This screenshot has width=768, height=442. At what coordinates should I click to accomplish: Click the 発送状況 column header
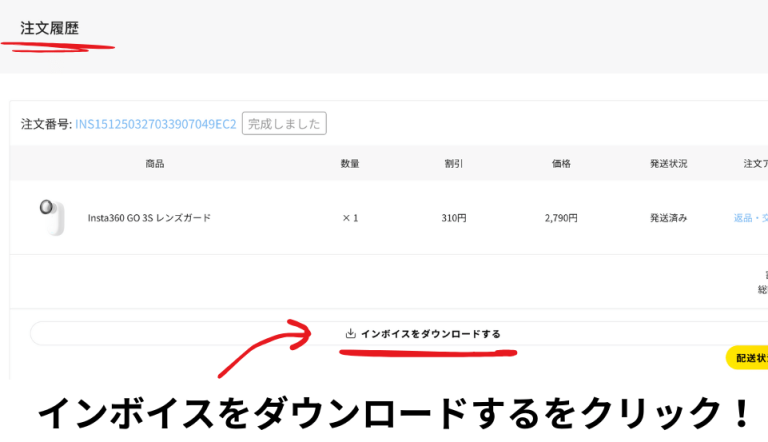(x=668, y=163)
